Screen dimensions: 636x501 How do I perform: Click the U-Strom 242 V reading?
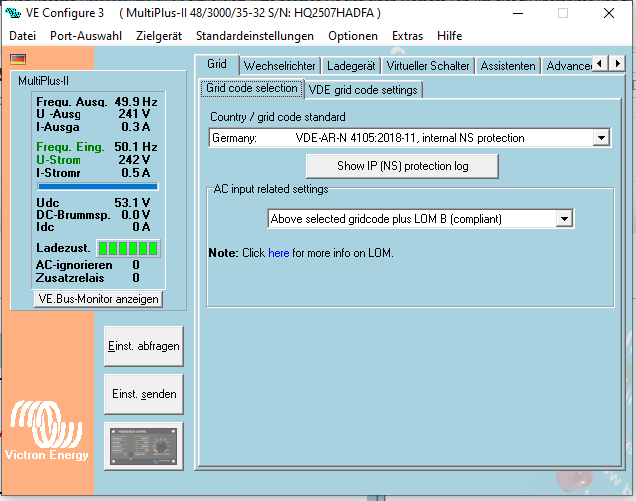click(93, 160)
